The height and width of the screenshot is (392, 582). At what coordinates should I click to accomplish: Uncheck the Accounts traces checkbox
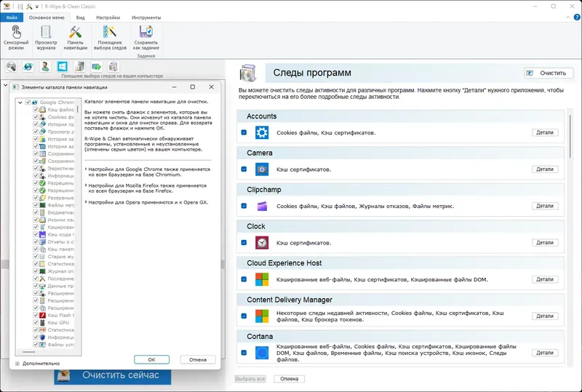coord(244,132)
